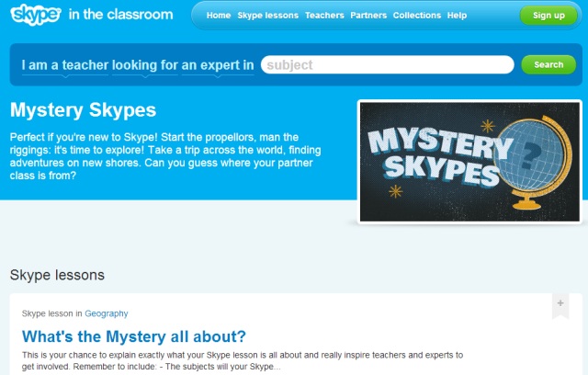Image resolution: width=588 pixels, height=375 pixels.
Task: Click the green Search button
Action: click(548, 64)
